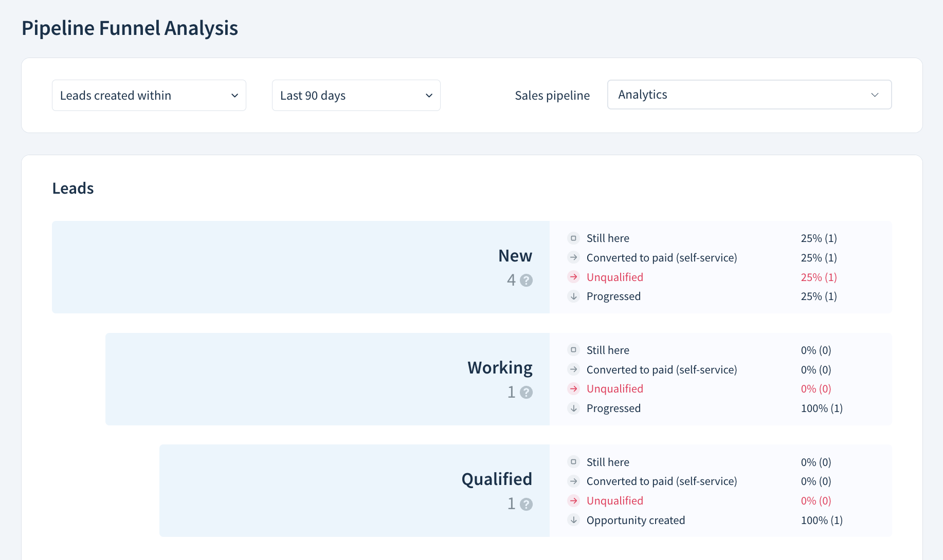Click the Opportunity created arrow icon under Qualified

[573, 520]
